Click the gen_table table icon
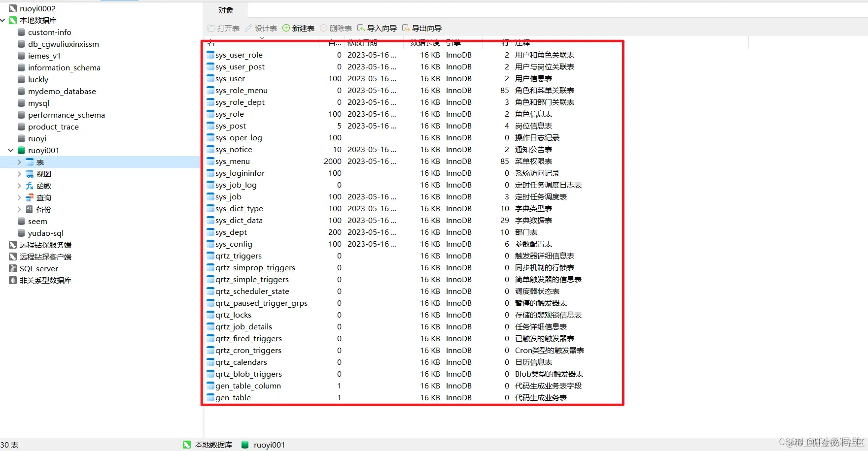Viewport: 868px width, 451px height. (x=210, y=397)
